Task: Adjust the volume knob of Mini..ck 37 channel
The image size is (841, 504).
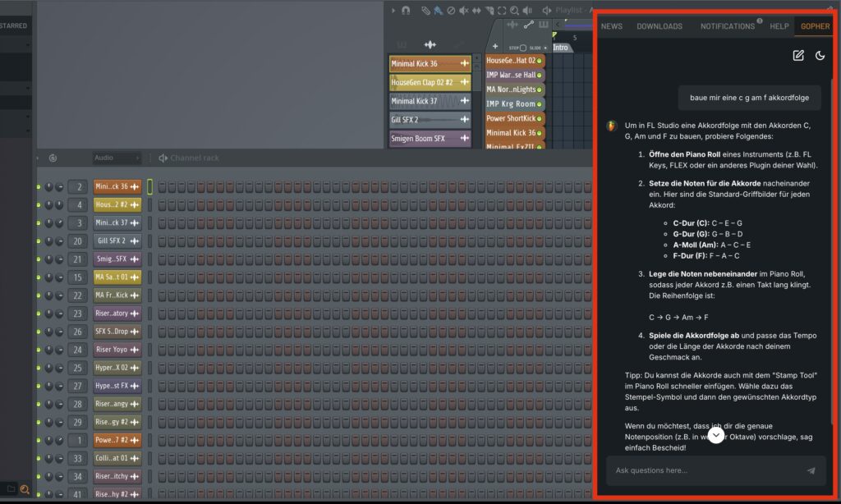Action: 59,223
